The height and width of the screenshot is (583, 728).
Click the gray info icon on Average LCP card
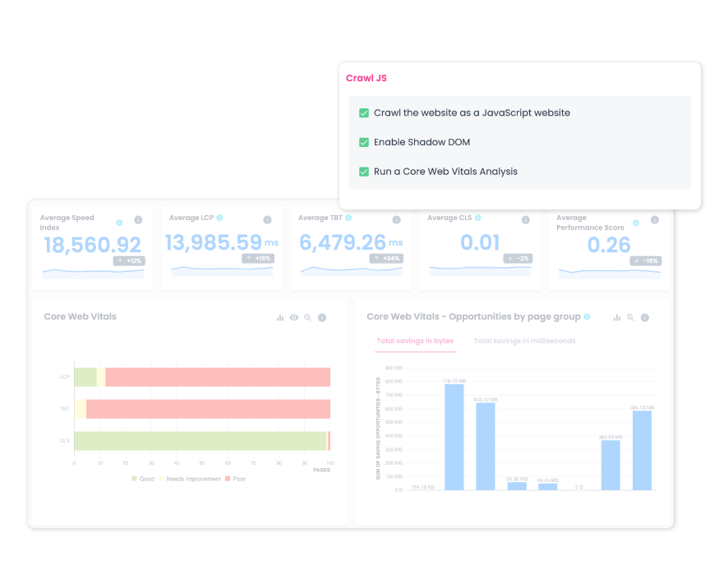pos(267,220)
